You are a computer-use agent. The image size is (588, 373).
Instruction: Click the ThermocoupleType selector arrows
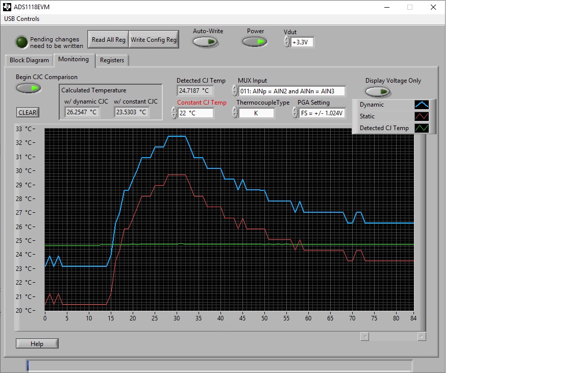coord(235,112)
